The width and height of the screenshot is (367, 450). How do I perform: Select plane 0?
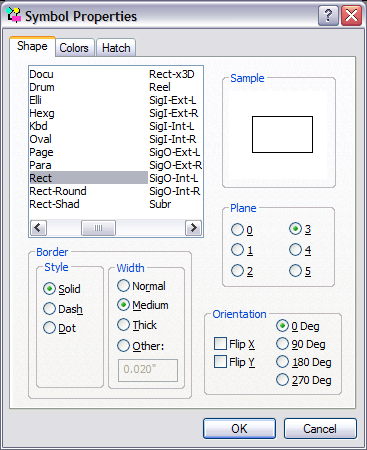point(242,230)
